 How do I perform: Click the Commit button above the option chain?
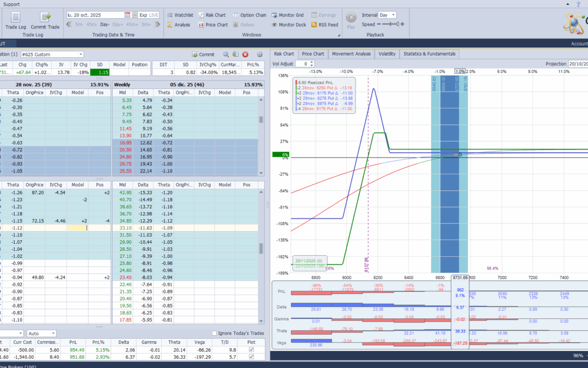pos(203,55)
